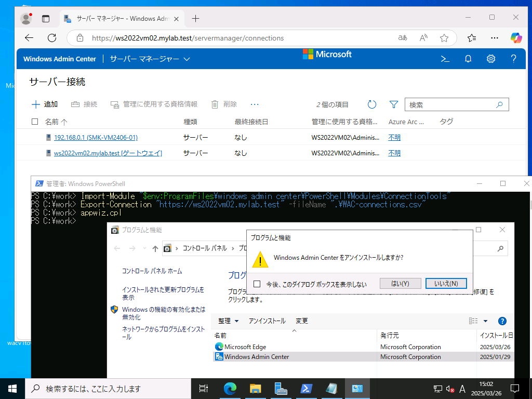Open settings gear in Windows Admin Center
Image resolution: width=532 pixels, height=399 pixels.
(490, 59)
